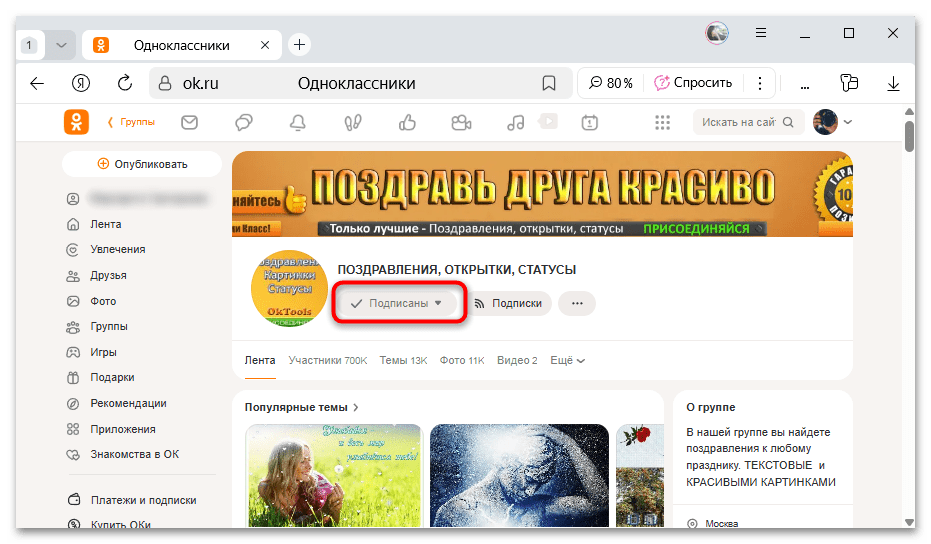Open the guests footprints icon

click(353, 122)
